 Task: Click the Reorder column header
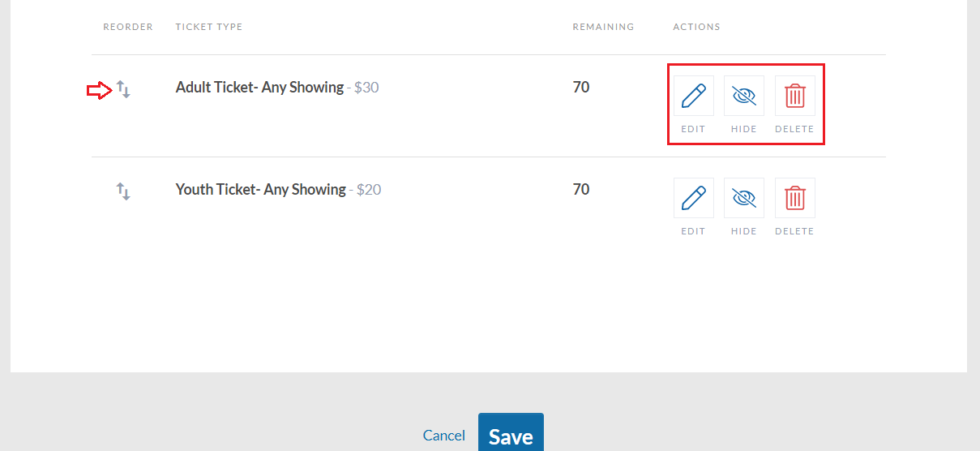tap(128, 27)
